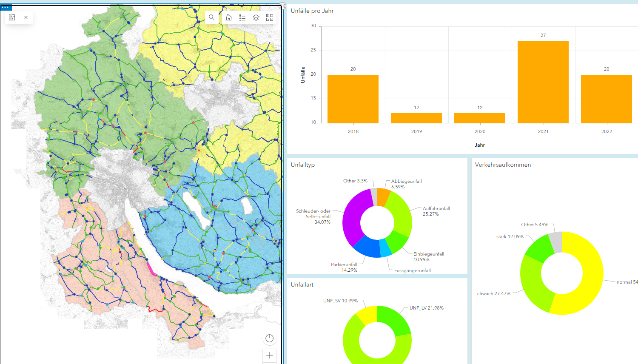This screenshot has height=364, width=638.
Task: Click the pink highlighted road segment
Action: tap(151, 270)
